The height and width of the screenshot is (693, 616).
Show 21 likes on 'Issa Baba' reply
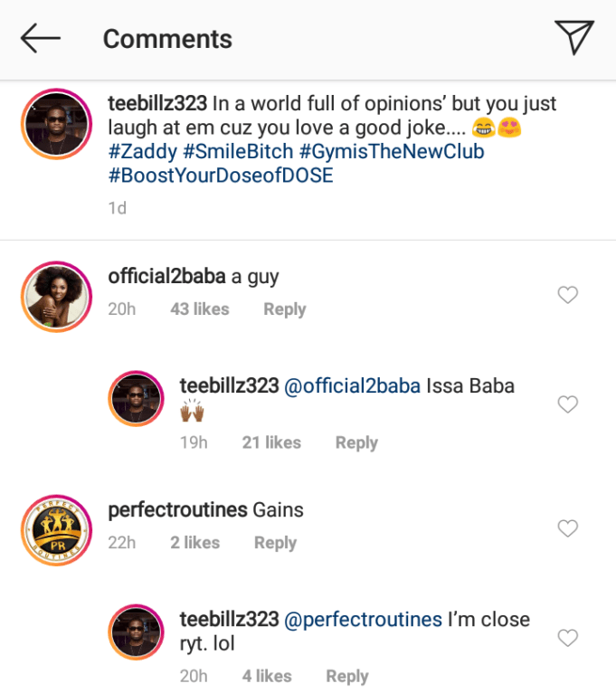271,442
